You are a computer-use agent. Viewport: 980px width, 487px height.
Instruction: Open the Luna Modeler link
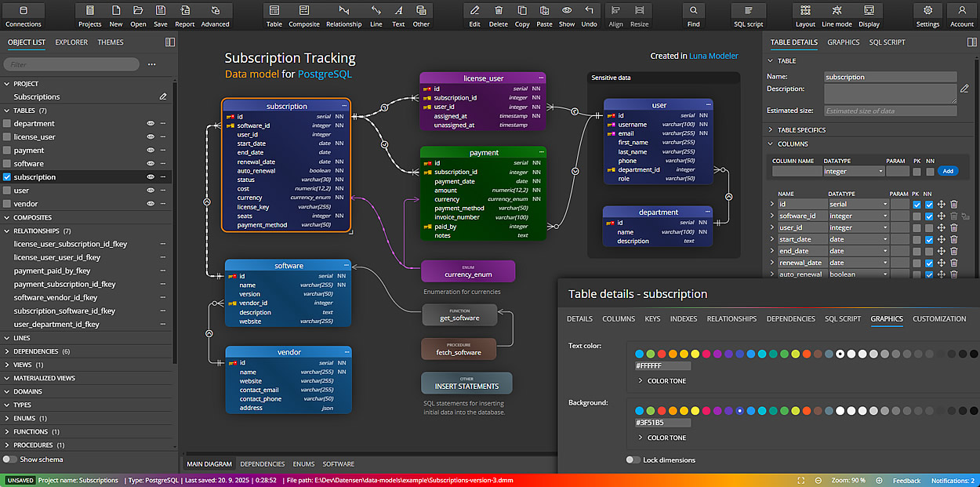[x=713, y=56]
